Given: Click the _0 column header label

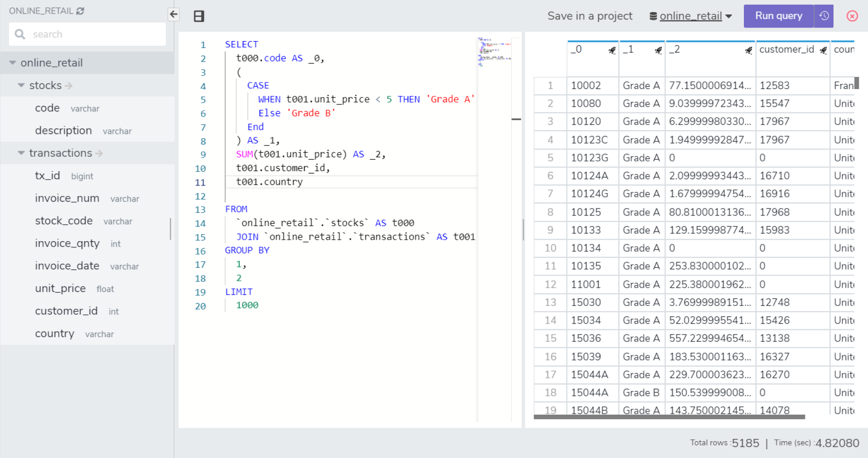Looking at the screenshot, I should coord(576,49).
